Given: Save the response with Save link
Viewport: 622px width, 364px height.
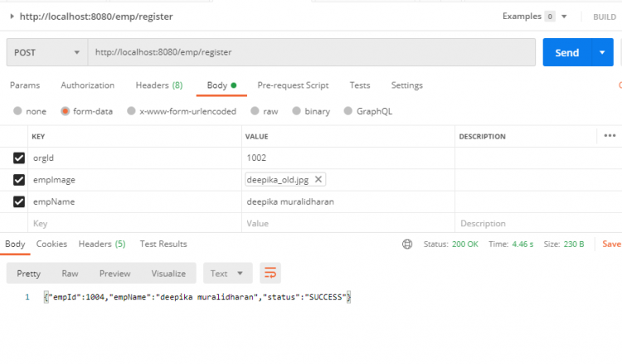Looking at the screenshot, I should point(611,245).
